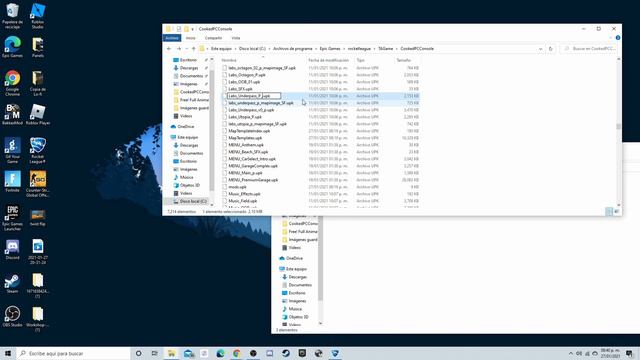Open the notification center on the taskbar
640x360 pixels.
629,353
